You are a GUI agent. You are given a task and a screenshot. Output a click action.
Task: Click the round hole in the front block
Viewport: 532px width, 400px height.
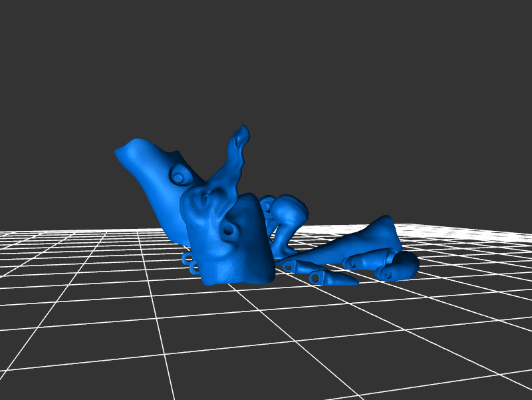point(229,230)
